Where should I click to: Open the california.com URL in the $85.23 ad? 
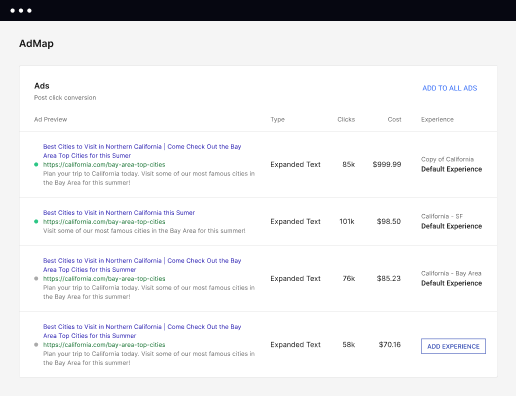click(x=104, y=279)
